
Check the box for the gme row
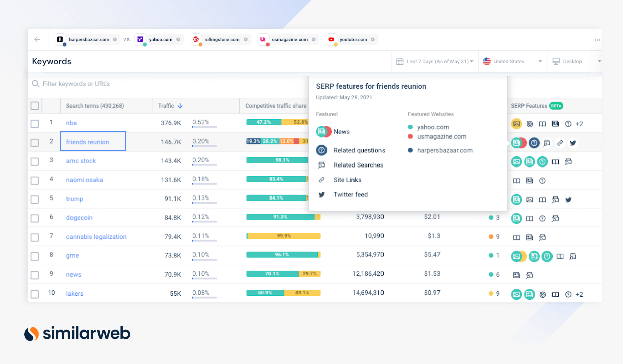coord(35,256)
